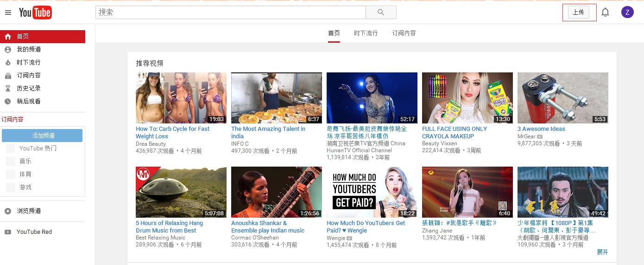Click the red 订阅内容 section heading
The width and height of the screenshot is (644, 265).
[x=13, y=119]
